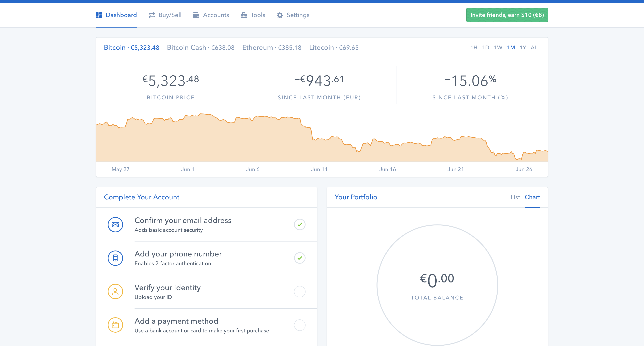Click the Tools briefcase icon

243,15
